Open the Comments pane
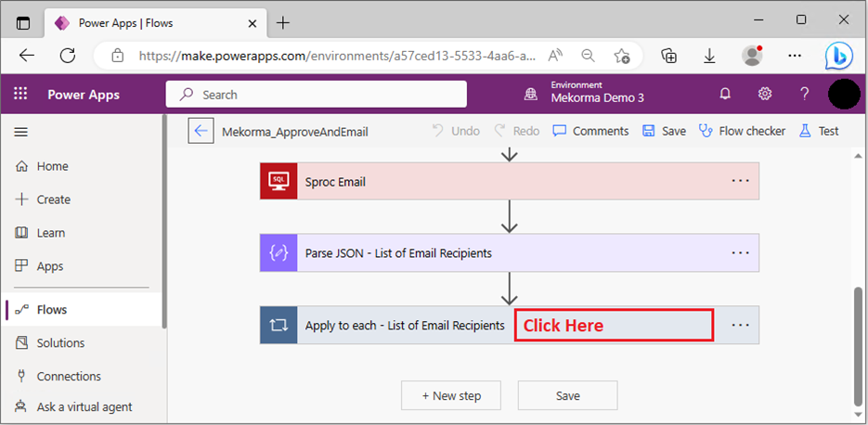The width and height of the screenshot is (868, 425). click(590, 131)
